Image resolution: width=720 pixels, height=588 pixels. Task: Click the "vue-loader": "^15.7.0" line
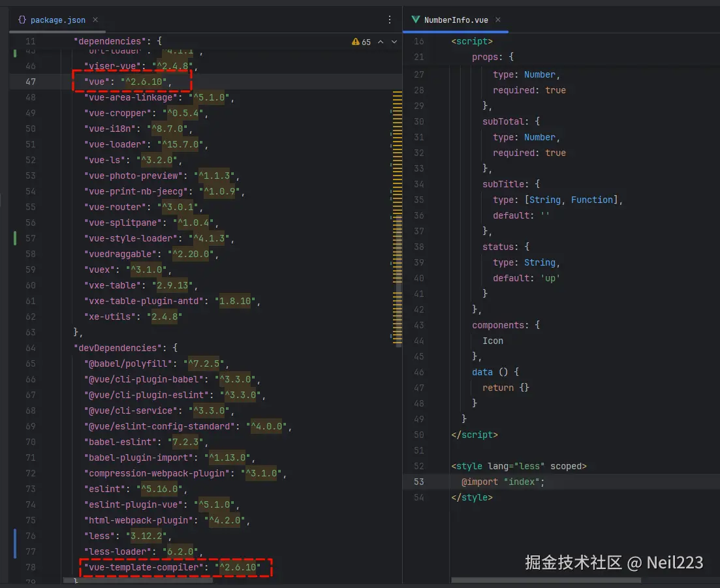[146, 145]
